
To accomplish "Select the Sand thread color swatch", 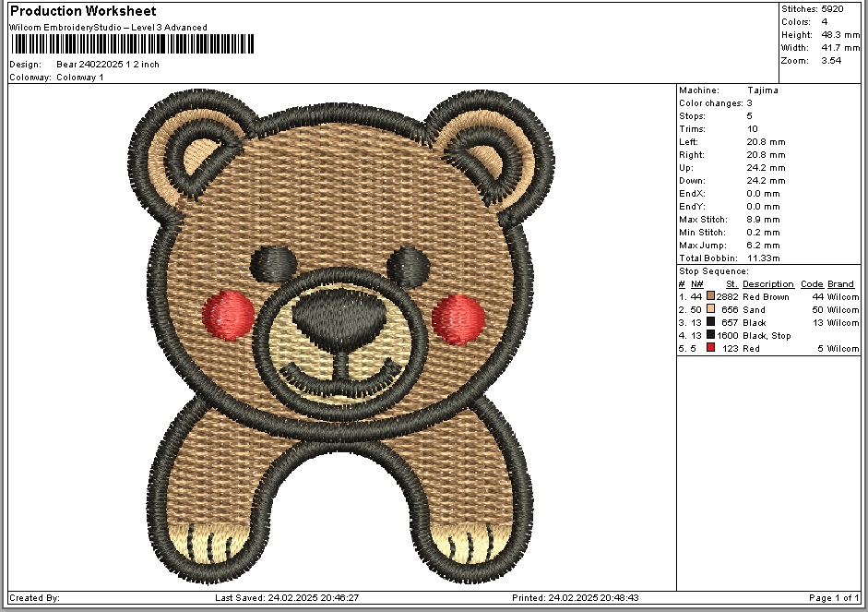I will [x=711, y=310].
